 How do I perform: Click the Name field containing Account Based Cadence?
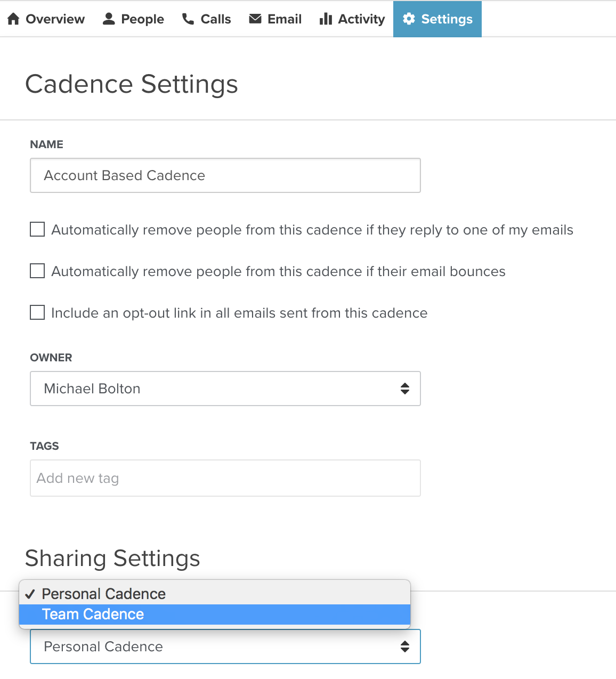tap(225, 175)
